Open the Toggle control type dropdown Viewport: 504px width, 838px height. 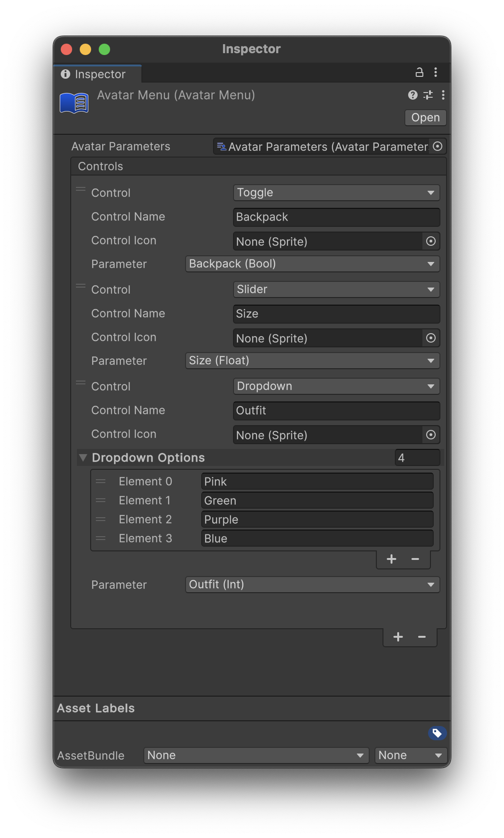coord(336,193)
